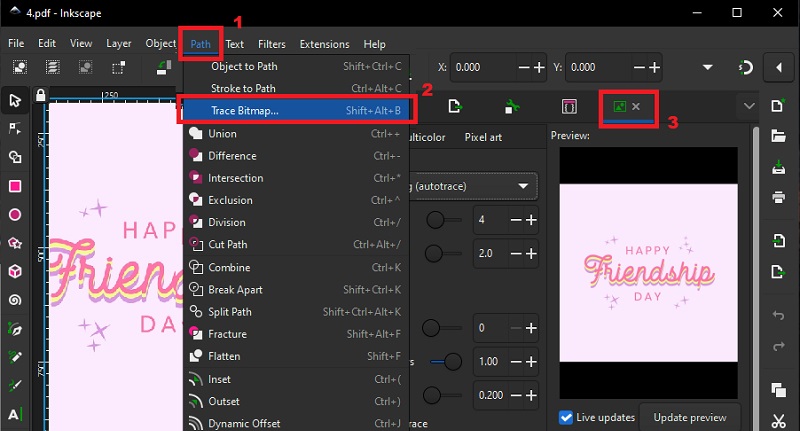Click Select All objects toolbar icon

point(20,67)
